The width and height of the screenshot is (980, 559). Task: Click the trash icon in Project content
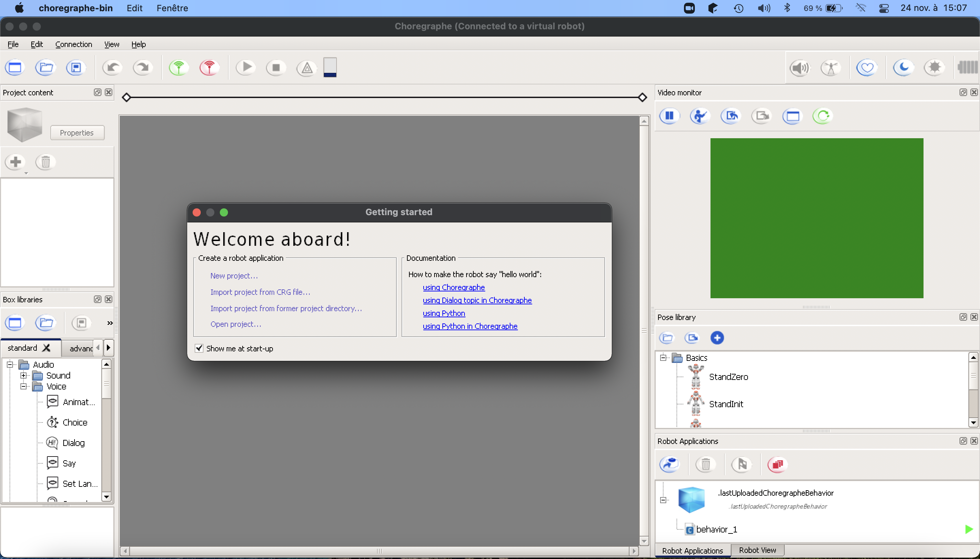tap(46, 162)
